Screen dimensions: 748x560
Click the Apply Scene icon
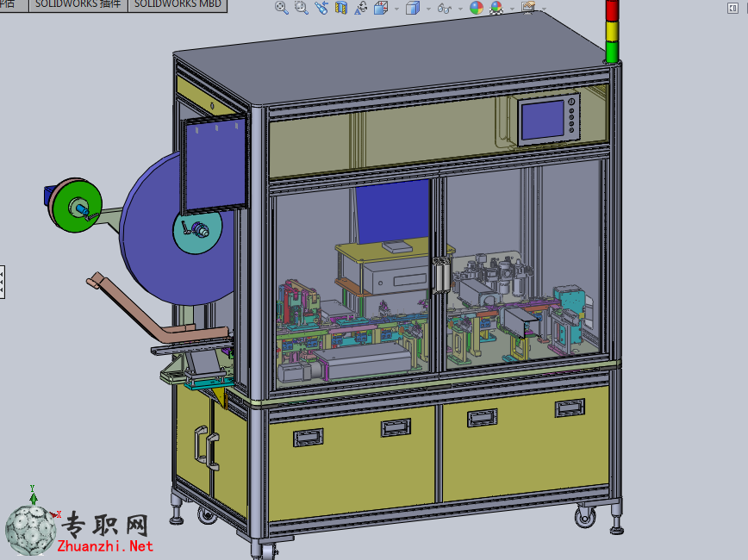(x=496, y=8)
